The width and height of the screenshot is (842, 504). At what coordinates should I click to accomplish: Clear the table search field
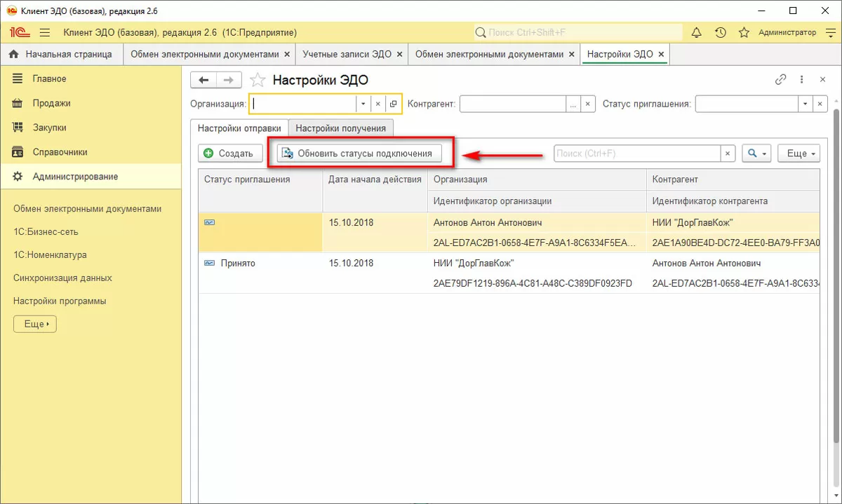728,154
